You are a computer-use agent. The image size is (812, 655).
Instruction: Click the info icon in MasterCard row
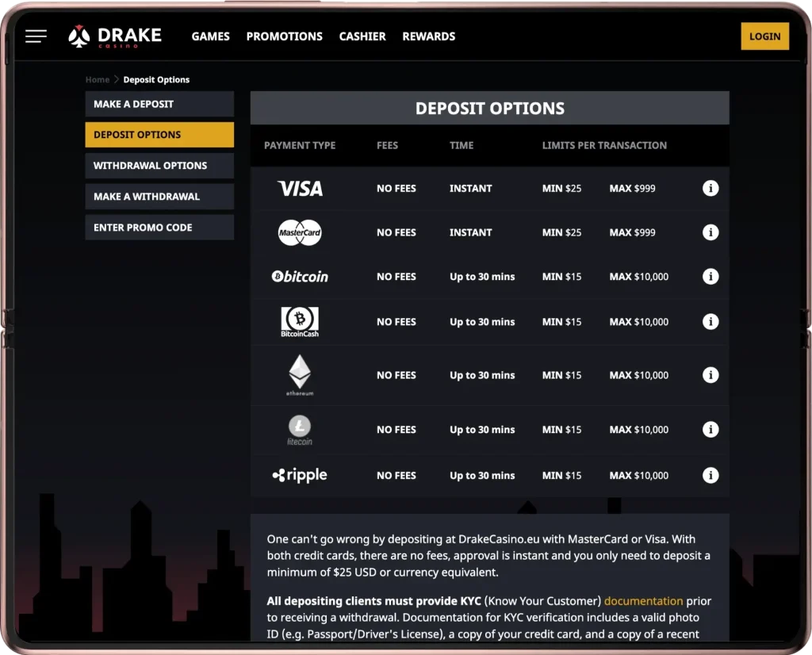coord(710,232)
